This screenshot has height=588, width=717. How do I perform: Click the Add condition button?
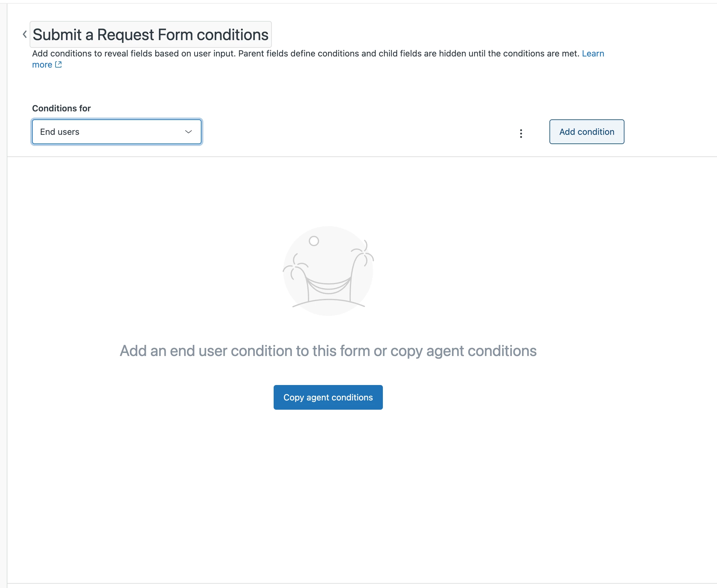click(x=586, y=132)
